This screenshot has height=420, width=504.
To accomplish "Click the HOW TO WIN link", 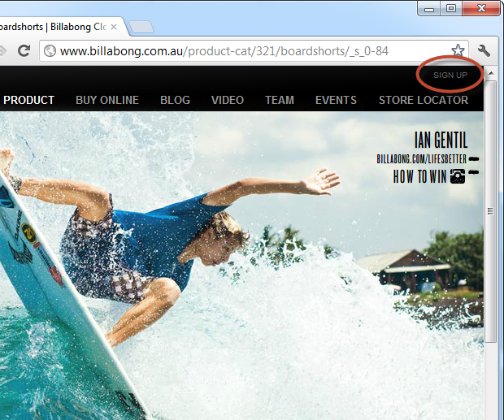I will [x=419, y=176].
